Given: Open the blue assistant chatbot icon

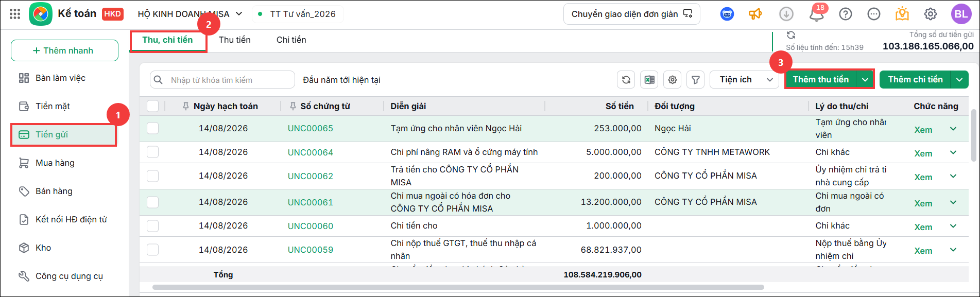Looking at the screenshot, I should [727, 14].
